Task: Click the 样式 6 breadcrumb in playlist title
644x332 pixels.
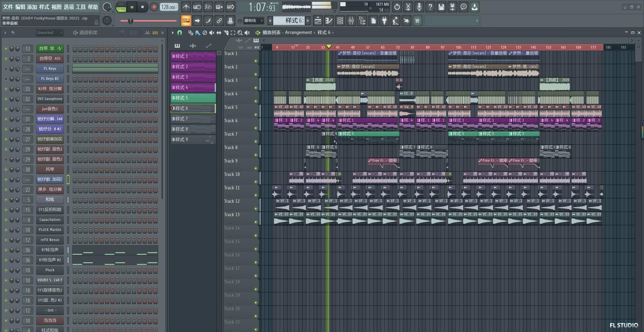Action: [324, 33]
